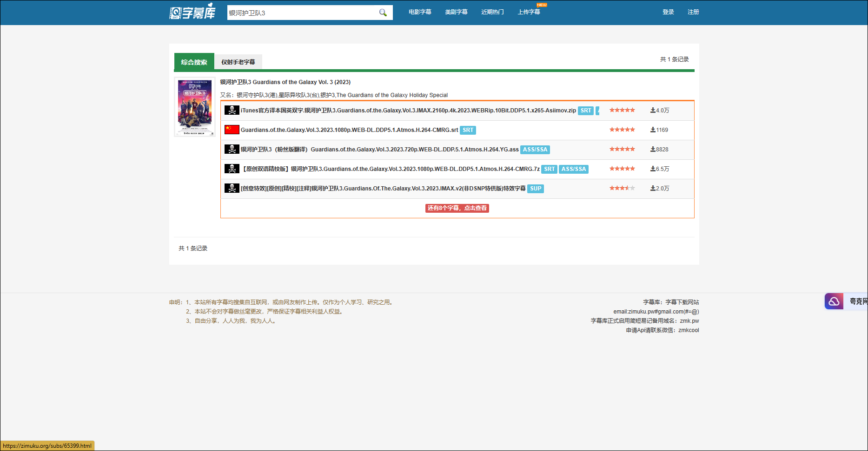Go to 近期热门 page
The height and width of the screenshot is (451, 868).
coord(492,12)
